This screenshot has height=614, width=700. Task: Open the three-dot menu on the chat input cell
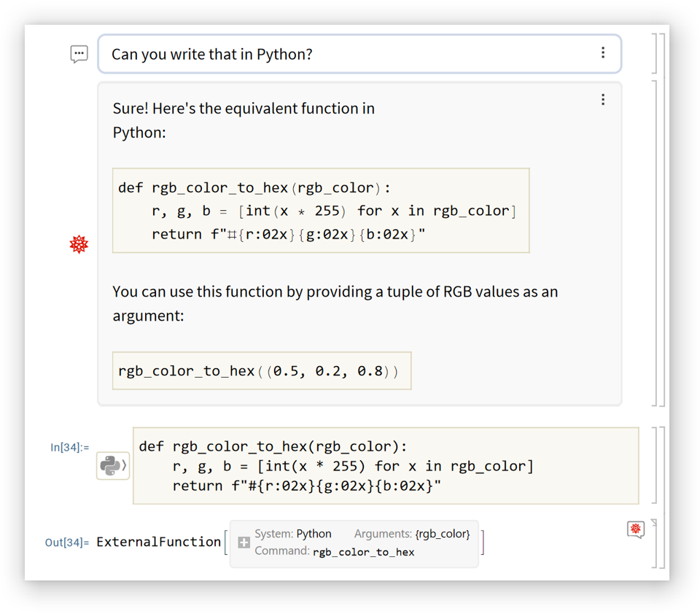click(x=603, y=53)
